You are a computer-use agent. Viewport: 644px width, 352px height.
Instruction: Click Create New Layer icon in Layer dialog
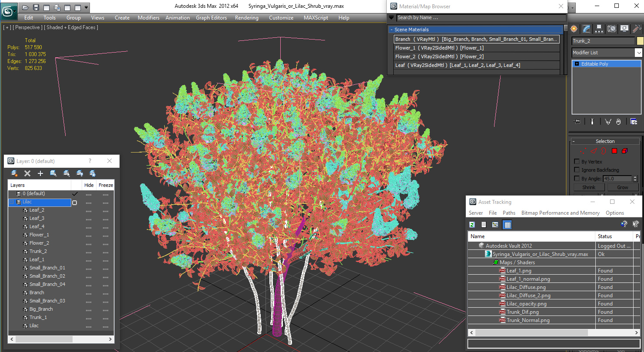pos(14,173)
